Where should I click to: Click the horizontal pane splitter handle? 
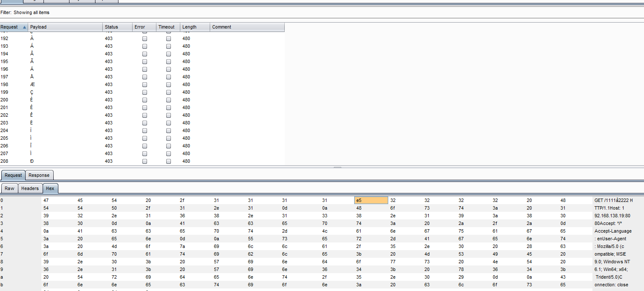[x=337, y=167]
